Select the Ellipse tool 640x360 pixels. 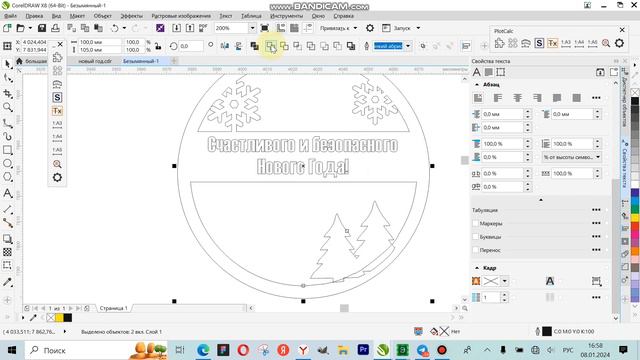[7, 164]
